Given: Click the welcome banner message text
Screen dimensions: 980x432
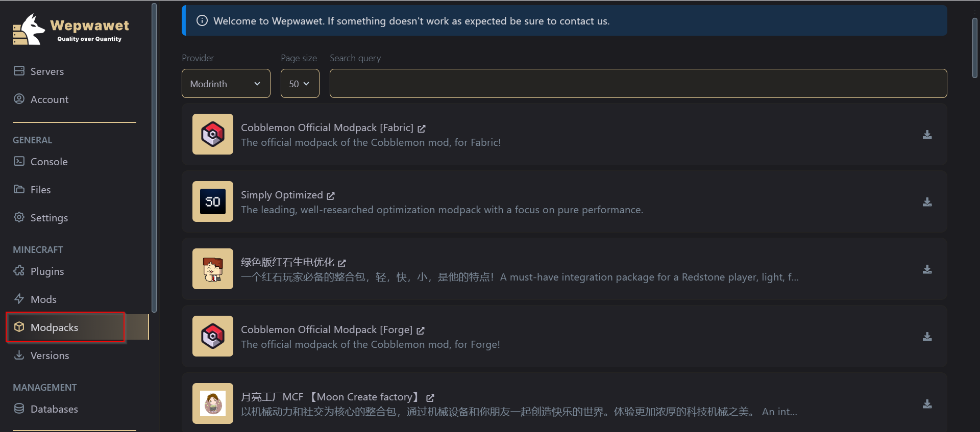Looking at the screenshot, I should (411, 21).
